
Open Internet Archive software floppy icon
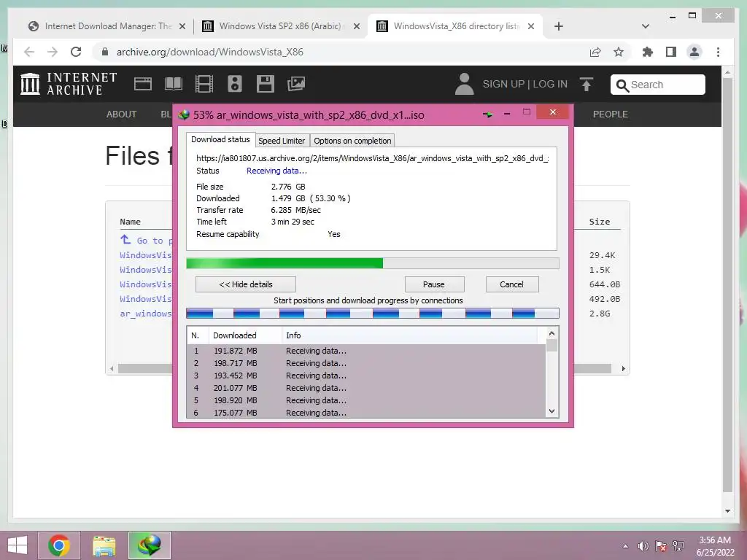pyautogui.click(x=266, y=84)
